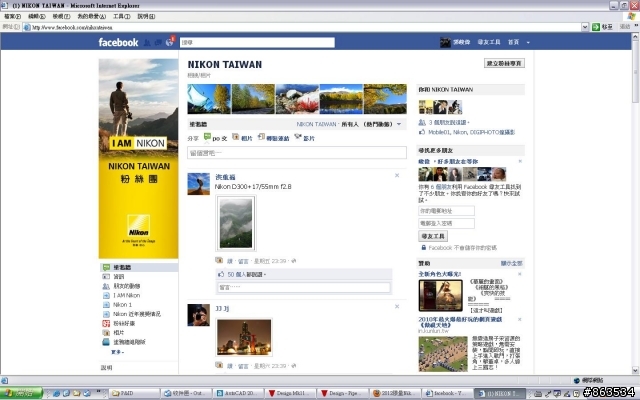Click thumbs-up icon next to Mobile01, Nikon

[x=422, y=132]
